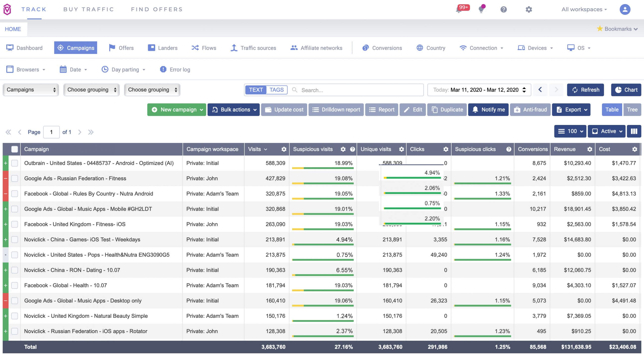Viewport: 644px width, 356px height.
Task: Open Visits column settings gear
Action: click(284, 149)
